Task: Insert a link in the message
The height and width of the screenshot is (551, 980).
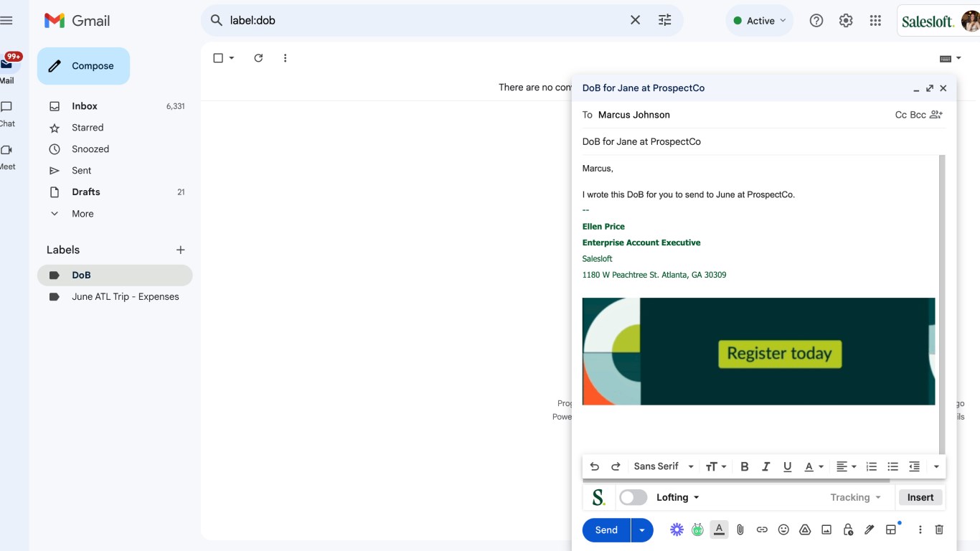Action: (762, 529)
